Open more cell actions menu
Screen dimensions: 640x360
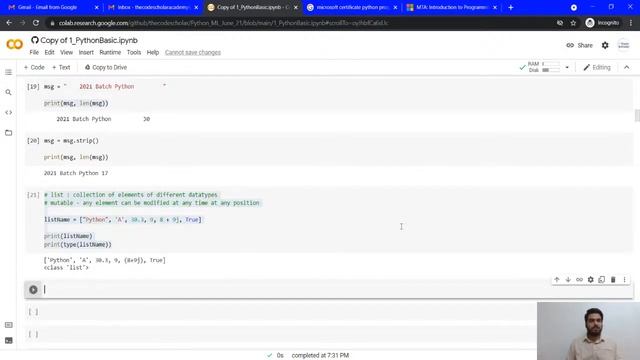pos(624,280)
